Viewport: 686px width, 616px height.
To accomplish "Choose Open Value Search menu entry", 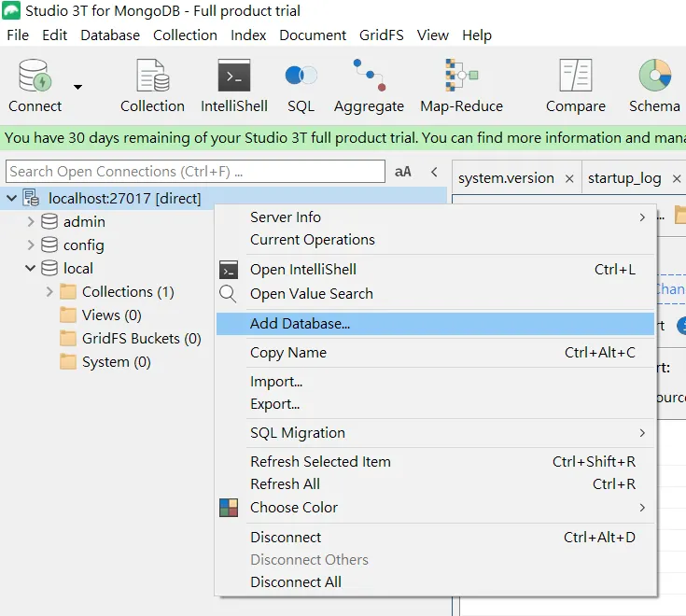I will coord(311,293).
